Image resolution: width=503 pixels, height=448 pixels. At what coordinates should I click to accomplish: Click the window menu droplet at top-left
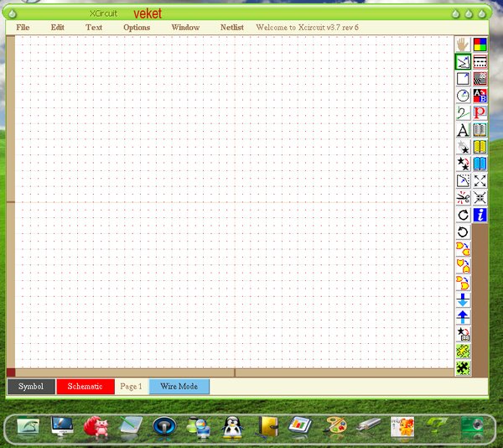[13, 13]
